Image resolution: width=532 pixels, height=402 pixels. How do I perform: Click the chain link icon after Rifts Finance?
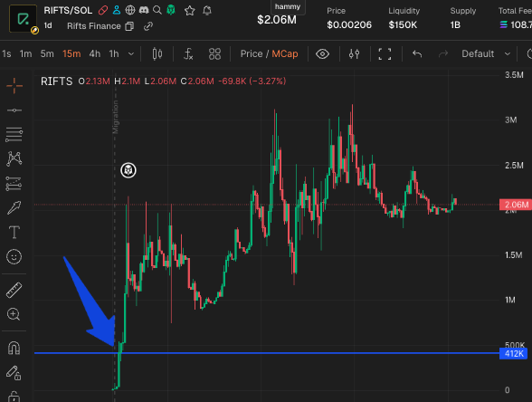(x=148, y=26)
